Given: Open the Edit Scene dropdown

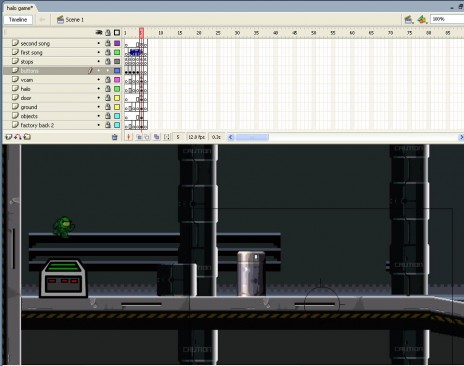Looking at the screenshot, I should 409,20.
